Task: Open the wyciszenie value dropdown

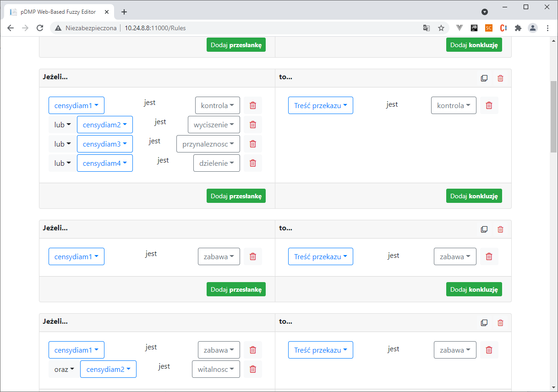Action: (x=214, y=125)
